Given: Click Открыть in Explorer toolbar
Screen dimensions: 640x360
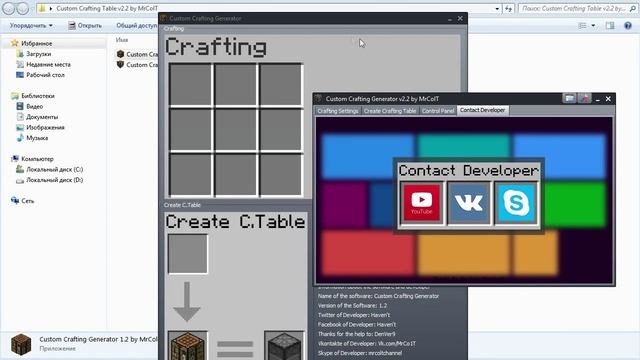Looking at the screenshot, I should click(x=85, y=25).
